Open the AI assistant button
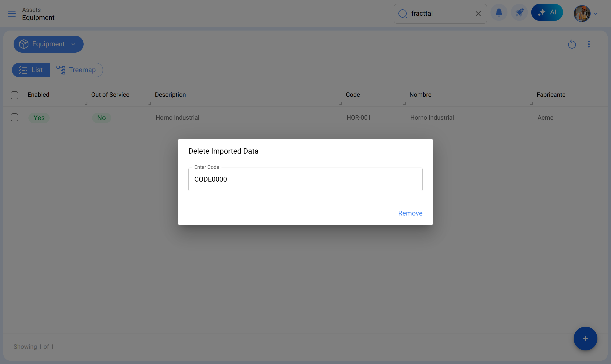 [547, 13]
